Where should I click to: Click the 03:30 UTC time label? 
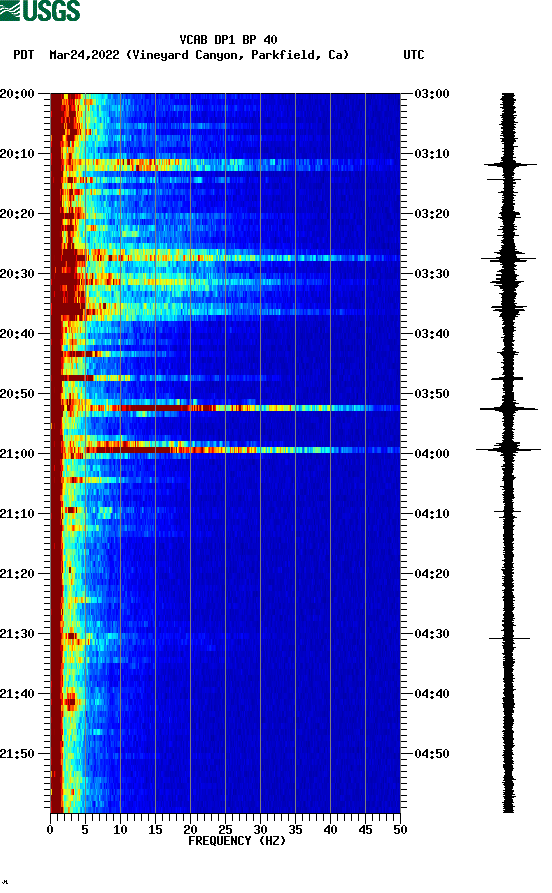[432, 273]
